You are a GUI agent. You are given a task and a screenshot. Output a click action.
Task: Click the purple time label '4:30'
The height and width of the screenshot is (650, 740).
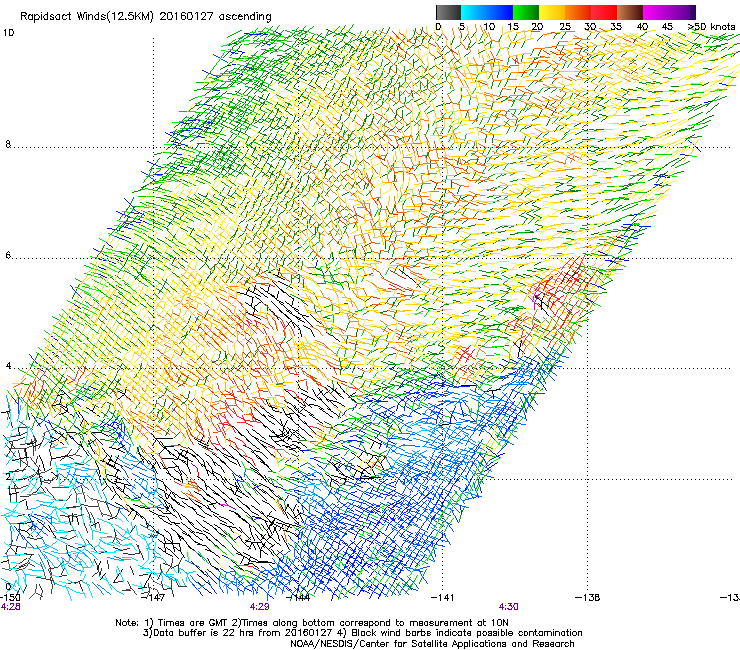coord(509,607)
